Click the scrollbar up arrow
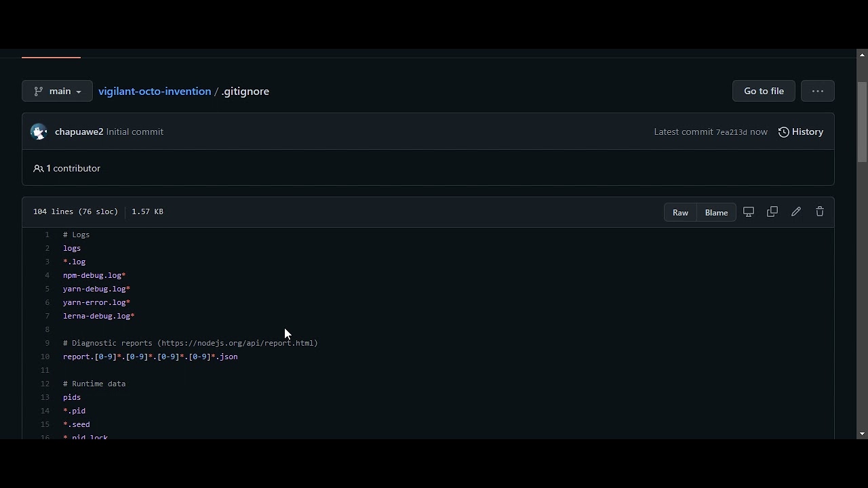 pyautogui.click(x=862, y=54)
